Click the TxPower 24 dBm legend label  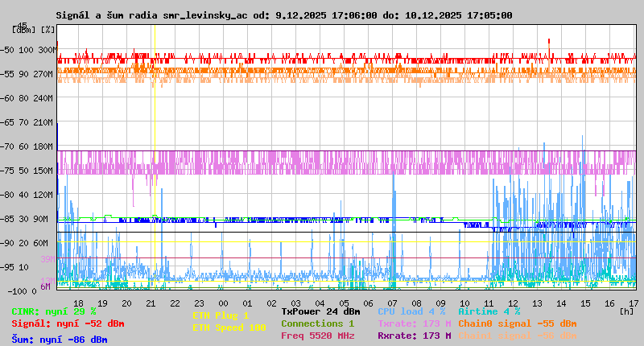320,311
